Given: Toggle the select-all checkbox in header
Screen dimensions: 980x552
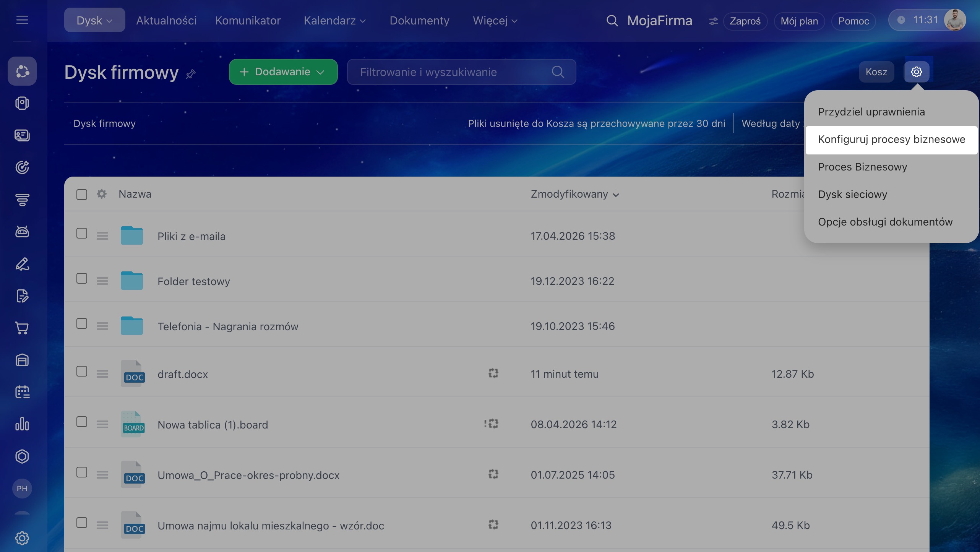Looking at the screenshot, I should (82, 195).
